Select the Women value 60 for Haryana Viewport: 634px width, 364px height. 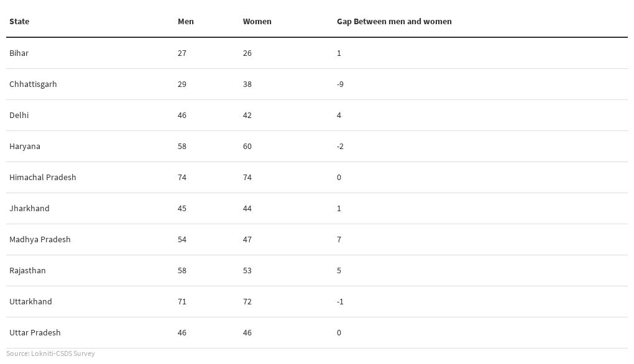[247, 146]
